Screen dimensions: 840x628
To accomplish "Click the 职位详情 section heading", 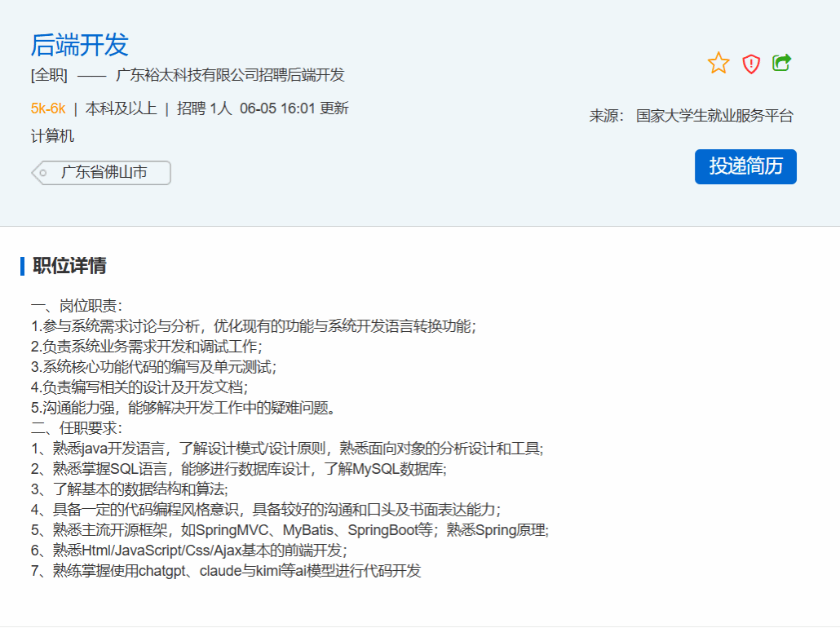I will coord(69,266).
